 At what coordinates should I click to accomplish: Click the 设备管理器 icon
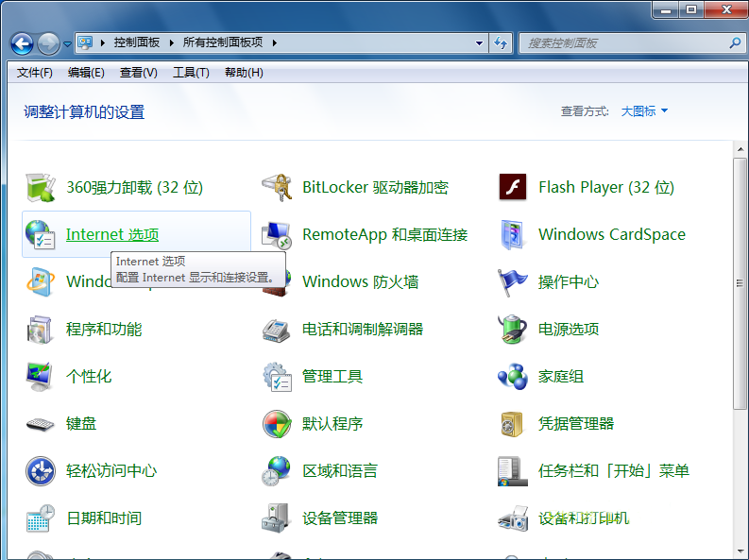coord(276,518)
